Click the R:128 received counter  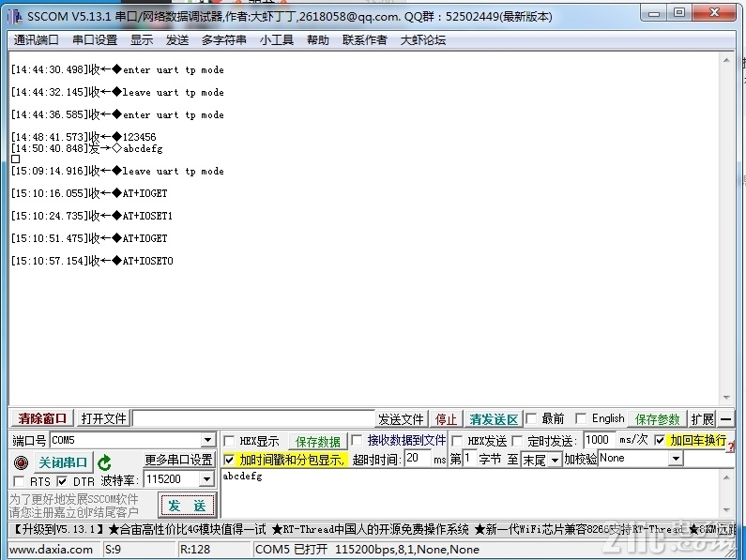tap(194, 550)
